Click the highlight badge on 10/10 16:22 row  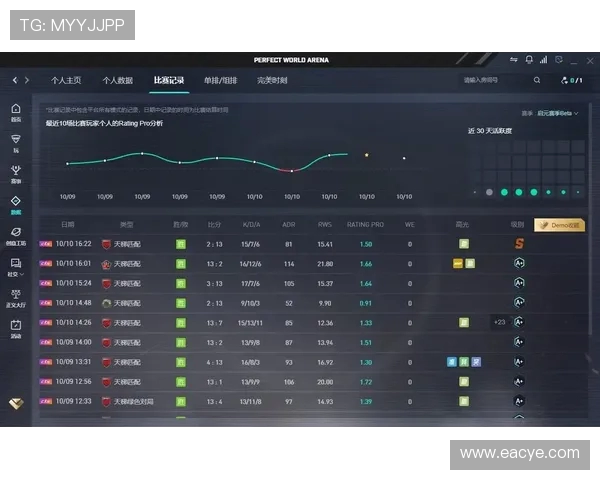[x=464, y=244]
